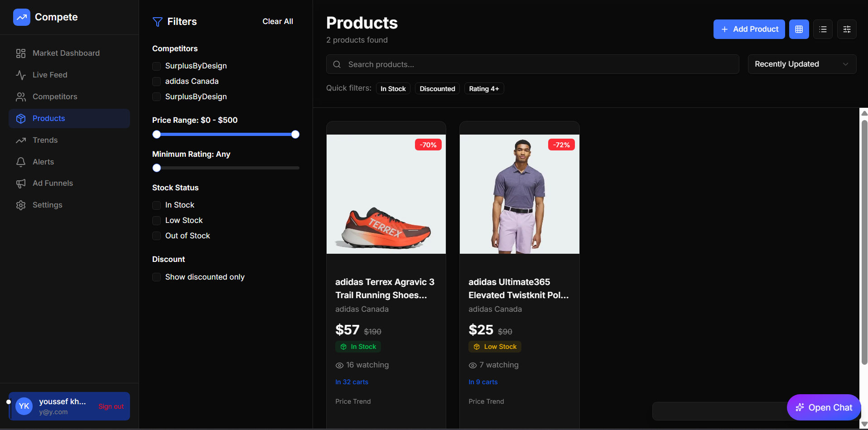The height and width of the screenshot is (430, 868).
Task: Navigate to the Trends page
Action: (x=45, y=140)
